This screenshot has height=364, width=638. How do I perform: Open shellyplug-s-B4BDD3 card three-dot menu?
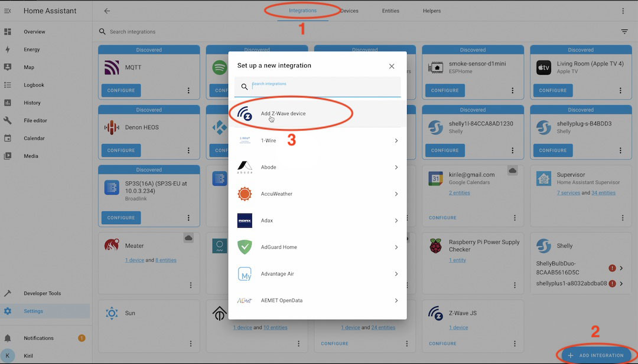coord(620,150)
